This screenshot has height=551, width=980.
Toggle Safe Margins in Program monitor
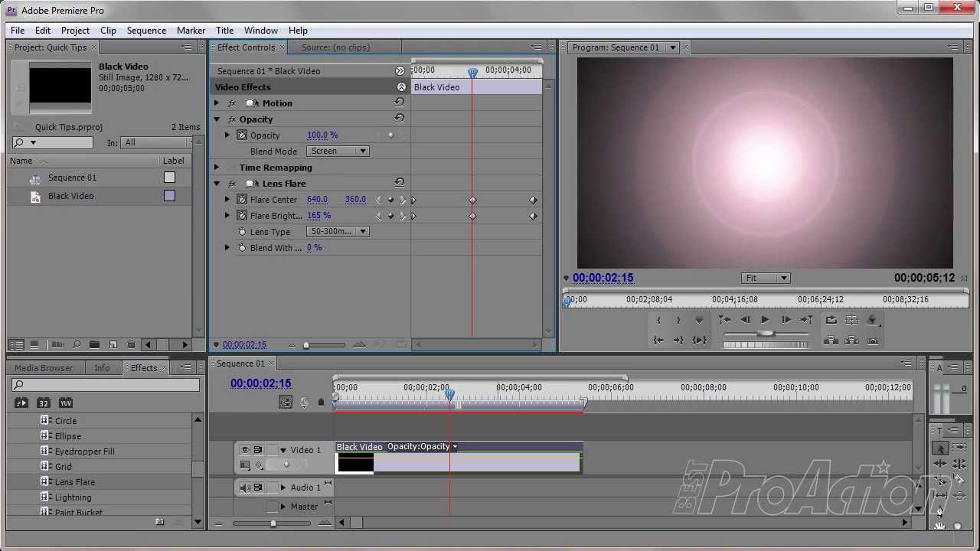pos(851,320)
